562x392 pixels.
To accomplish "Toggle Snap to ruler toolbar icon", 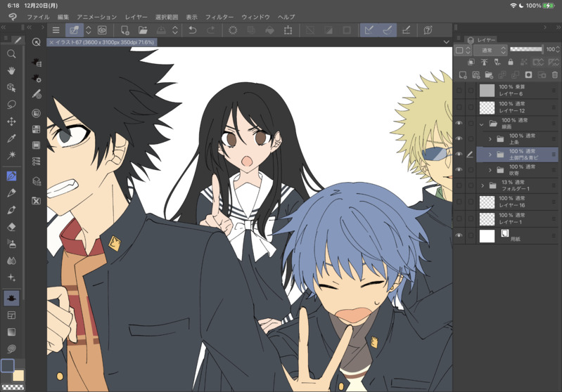I will coord(369,30).
